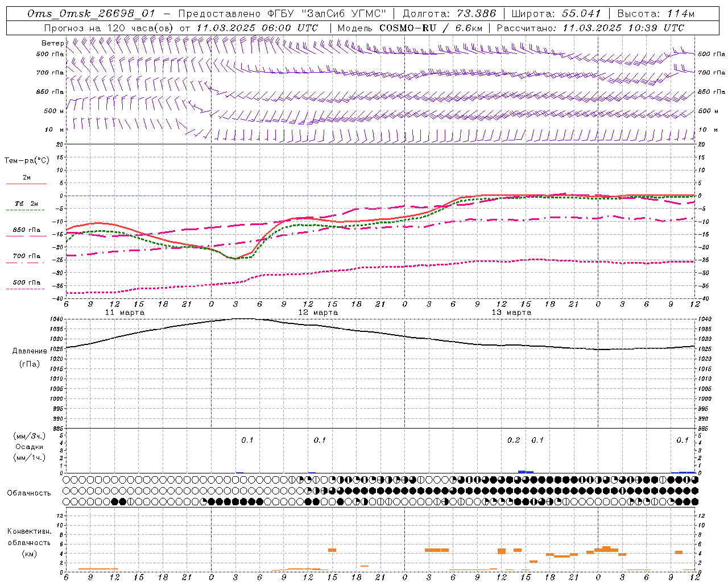Click the Высота: 114м value
The height and width of the screenshot is (582, 728).
(x=656, y=14)
